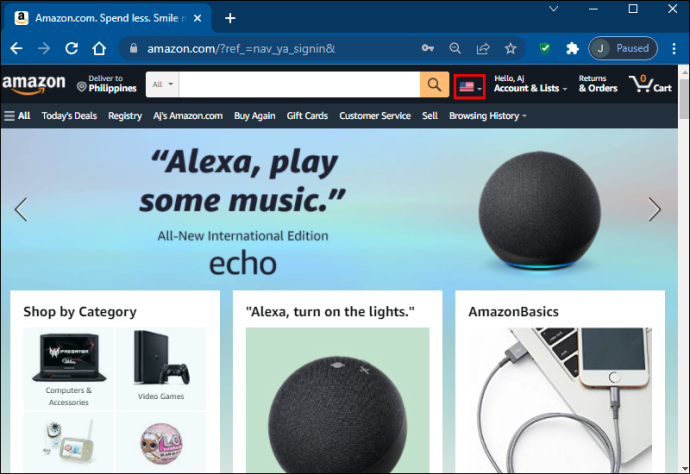Open the Extensions puzzle menu
Viewport: 690px width, 474px height.
[572, 48]
